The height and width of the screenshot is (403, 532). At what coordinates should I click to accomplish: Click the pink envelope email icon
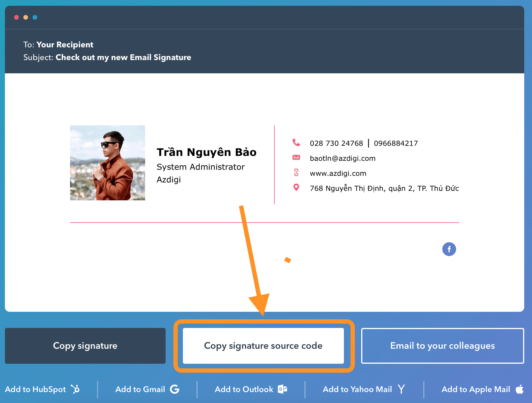[296, 157]
